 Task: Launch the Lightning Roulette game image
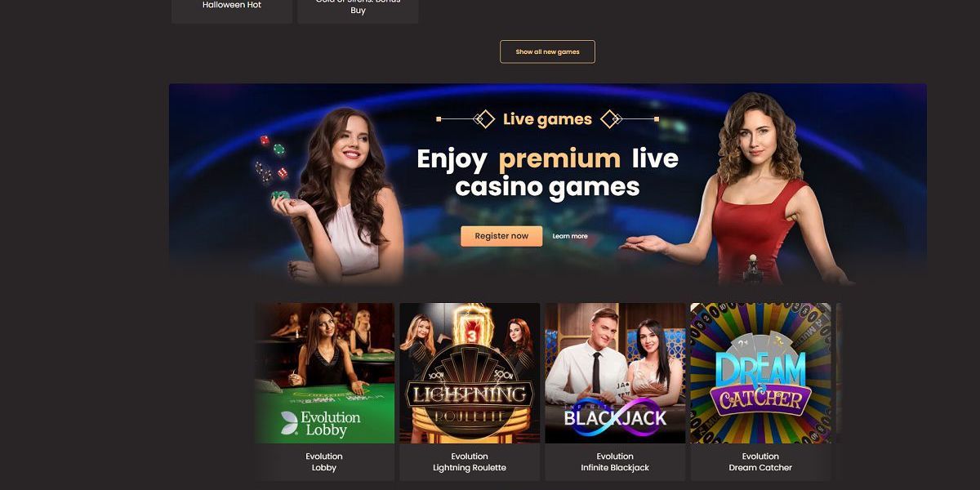(470, 373)
